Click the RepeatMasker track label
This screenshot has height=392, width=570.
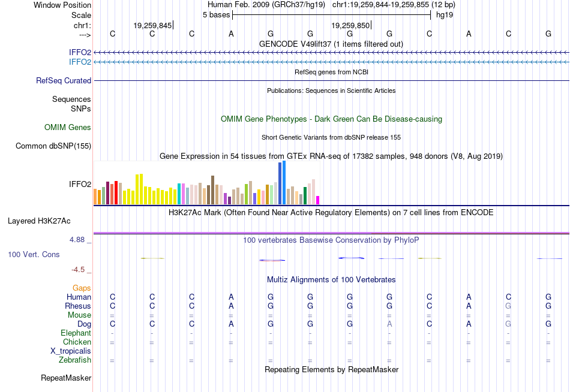[x=66, y=378]
